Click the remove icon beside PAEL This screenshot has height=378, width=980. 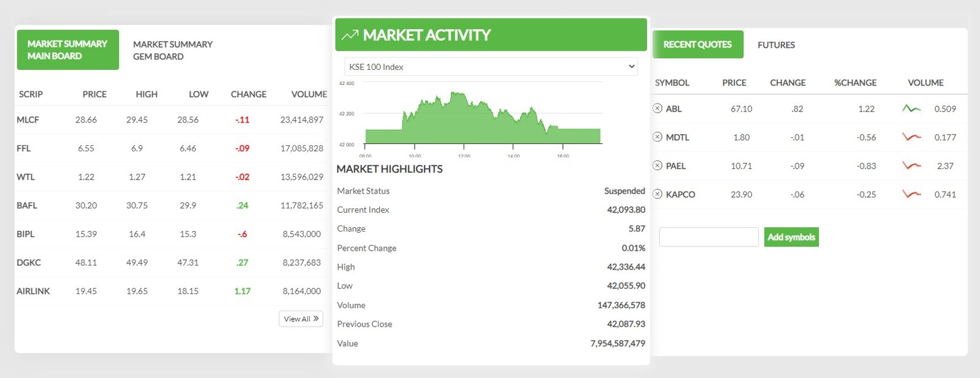[657, 165]
